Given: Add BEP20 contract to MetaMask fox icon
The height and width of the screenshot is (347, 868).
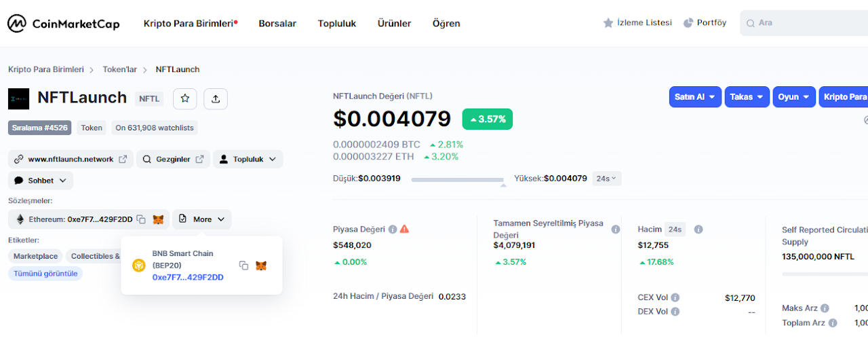Looking at the screenshot, I should [x=261, y=266].
